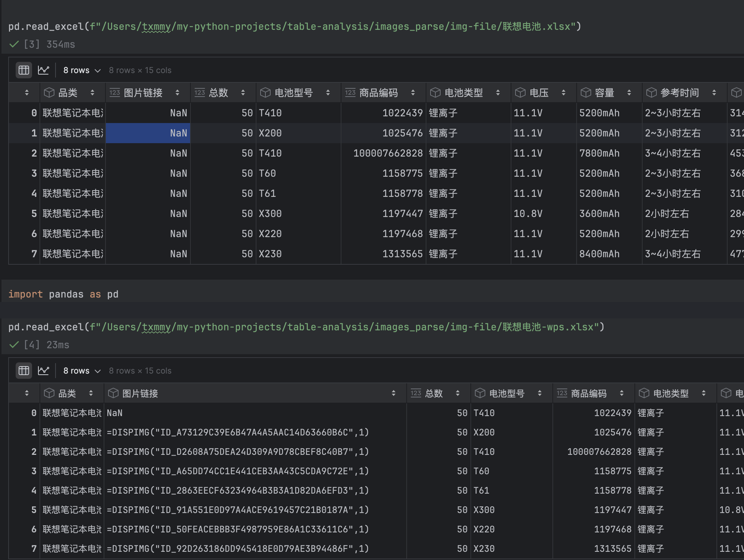
Task: Select DISPIMG ID_A73129C39E6B47A4A5AAC14D63660B6C cell
Action: [x=255, y=432]
